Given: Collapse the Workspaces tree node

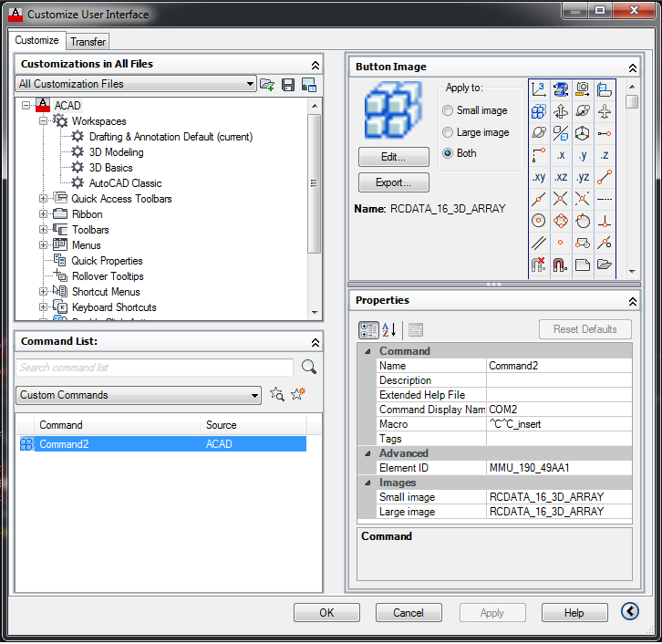Looking at the screenshot, I should (43, 121).
